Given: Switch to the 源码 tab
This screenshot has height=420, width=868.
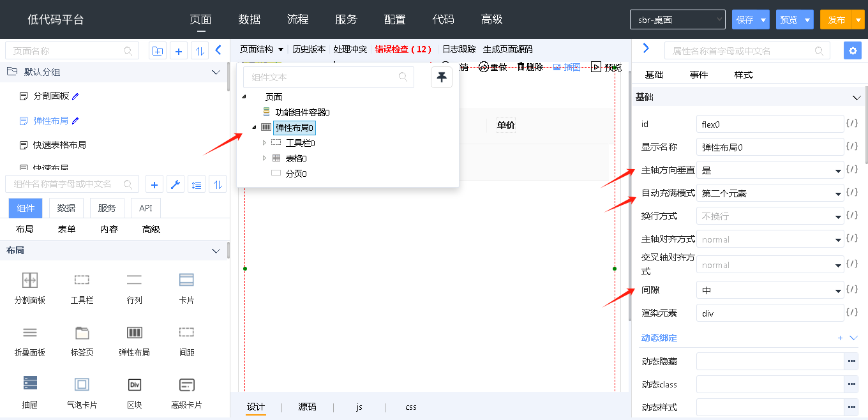Looking at the screenshot, I should [307, 407].
